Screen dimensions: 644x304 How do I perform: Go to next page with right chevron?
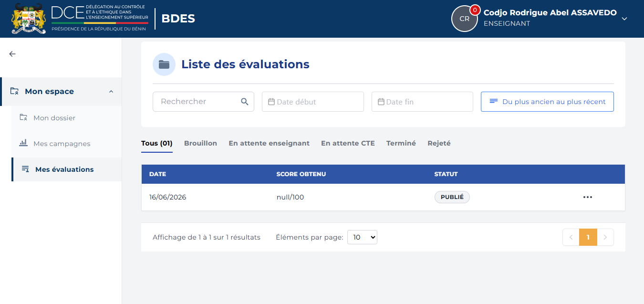click(x=605, y=237)
